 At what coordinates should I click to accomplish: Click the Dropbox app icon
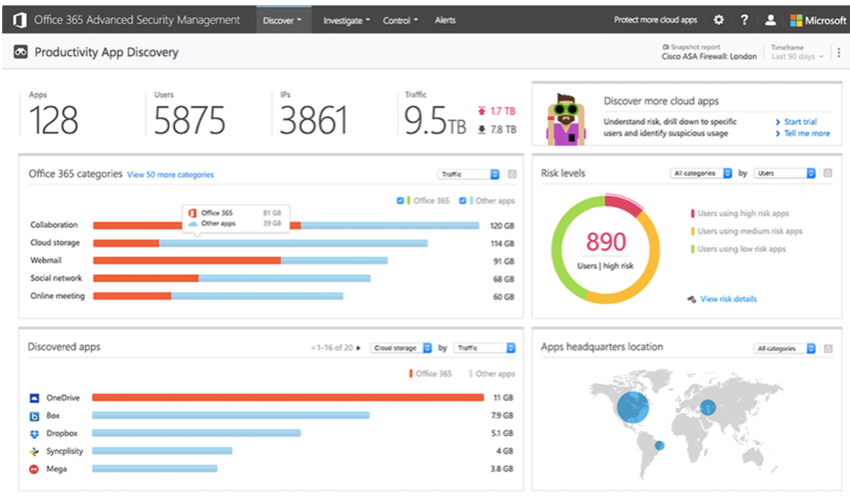click(34, 433)
